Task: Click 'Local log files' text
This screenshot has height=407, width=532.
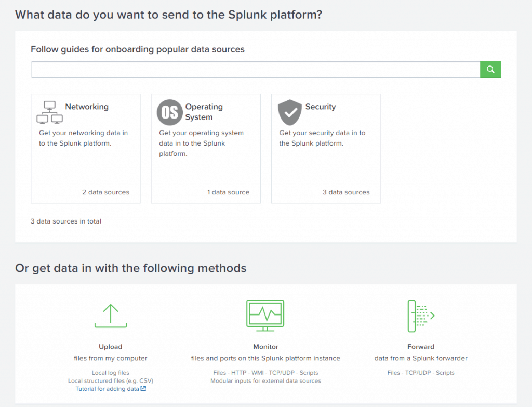Action: 111,373
